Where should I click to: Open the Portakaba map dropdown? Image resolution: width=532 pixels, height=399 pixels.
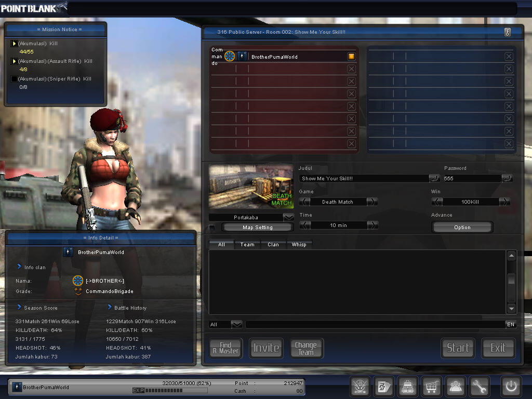[x=288, y=217]
